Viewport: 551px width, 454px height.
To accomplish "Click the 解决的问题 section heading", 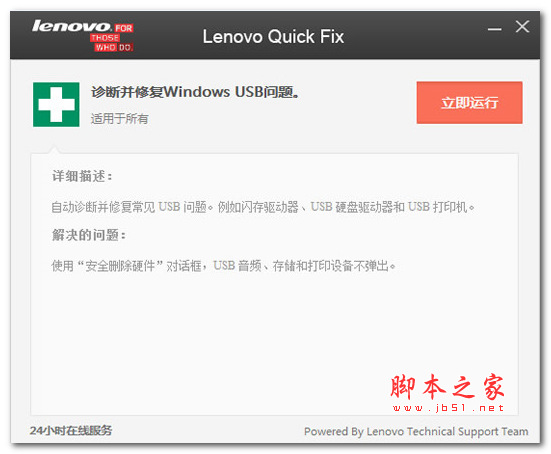I will 89,235.
